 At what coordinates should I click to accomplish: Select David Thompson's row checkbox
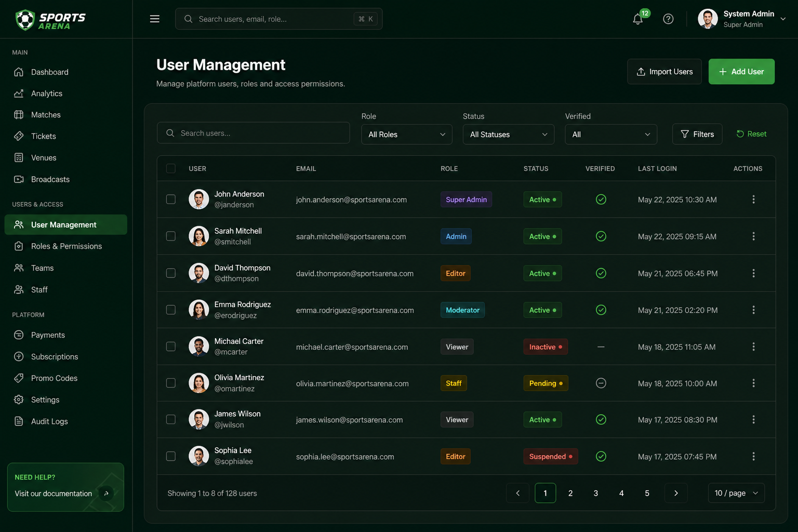(170, 273)
